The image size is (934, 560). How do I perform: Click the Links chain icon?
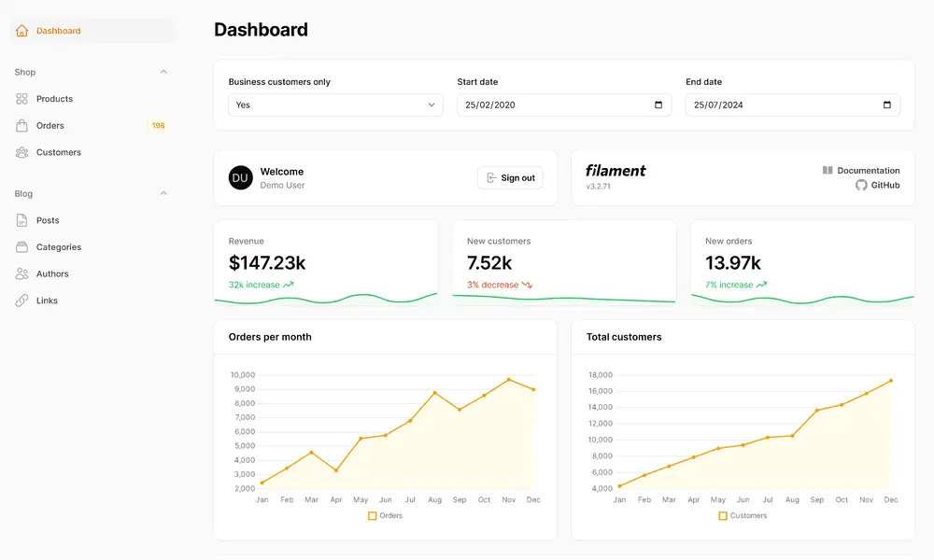click(22, 301)
